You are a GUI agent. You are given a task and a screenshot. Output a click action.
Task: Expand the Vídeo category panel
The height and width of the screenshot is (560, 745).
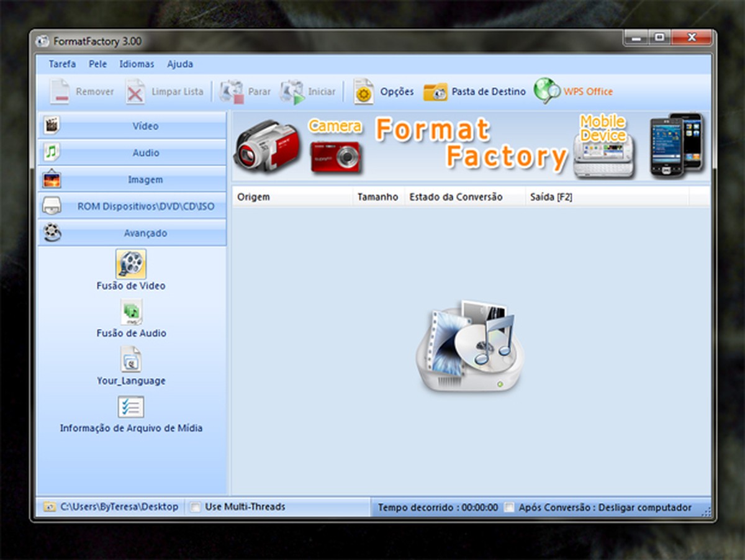pyautogui.click(x=132, y=125)
